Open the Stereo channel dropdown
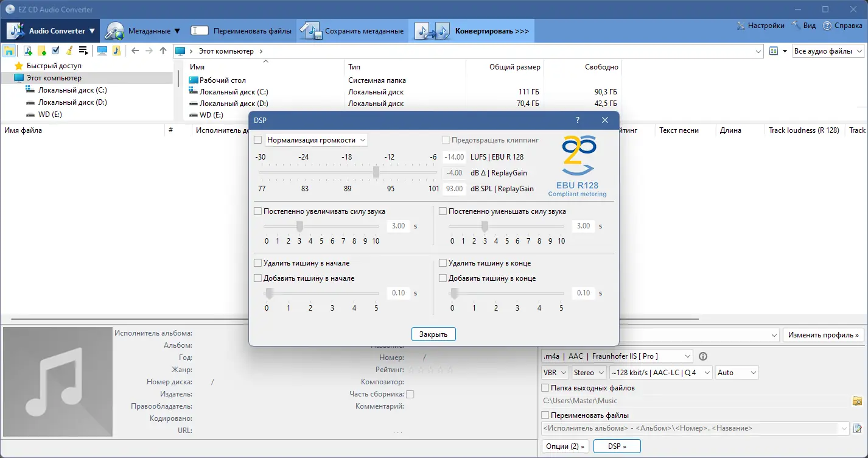Screen dimensions: 868x458 589,372
